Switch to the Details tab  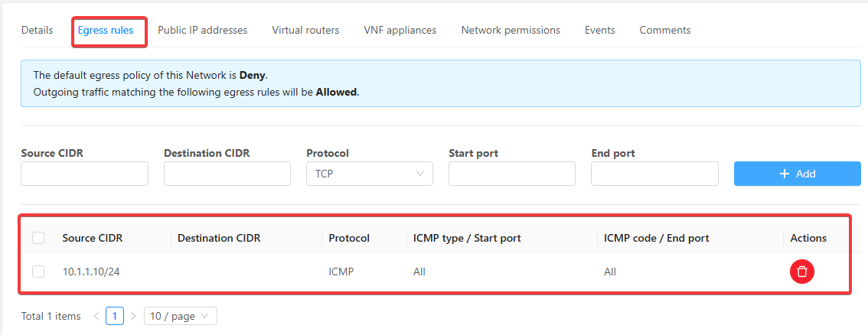click(x=37, y=31)
